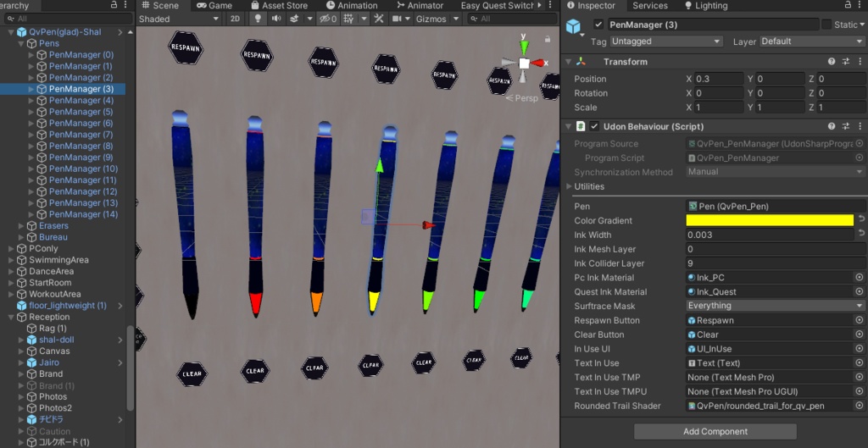Screen dimensions: 868x448
Task: Open the shal-doll prefab arrow
Action: pos(120,340)
